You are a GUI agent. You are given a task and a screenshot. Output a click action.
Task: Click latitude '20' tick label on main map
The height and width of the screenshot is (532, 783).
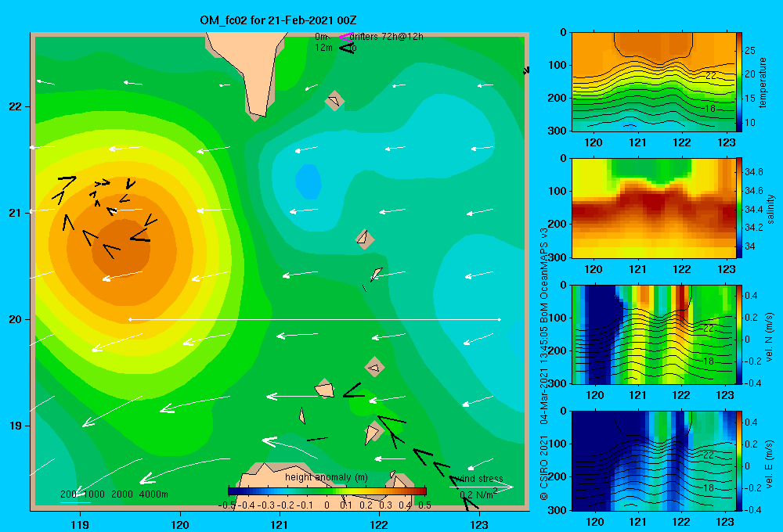[15, 319]
